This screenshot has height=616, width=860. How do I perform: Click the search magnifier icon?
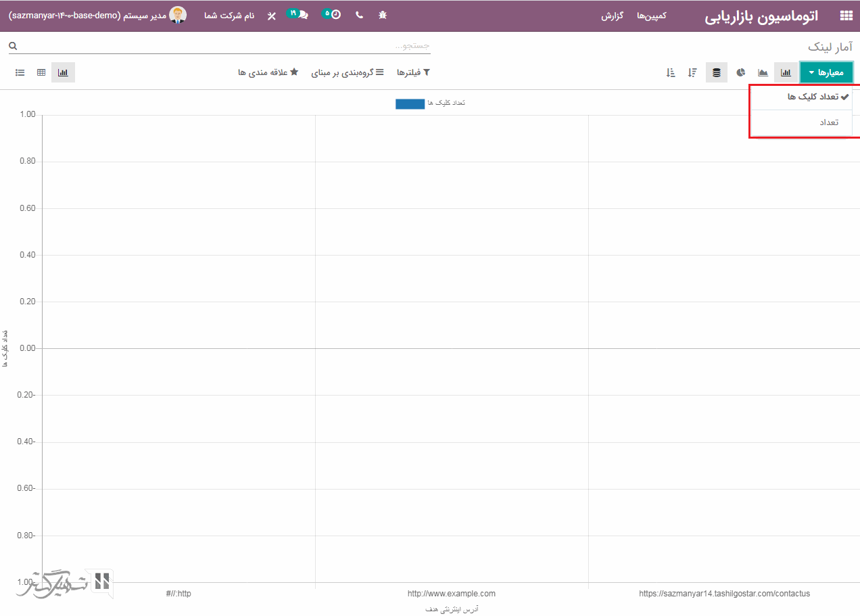[13, 46]
